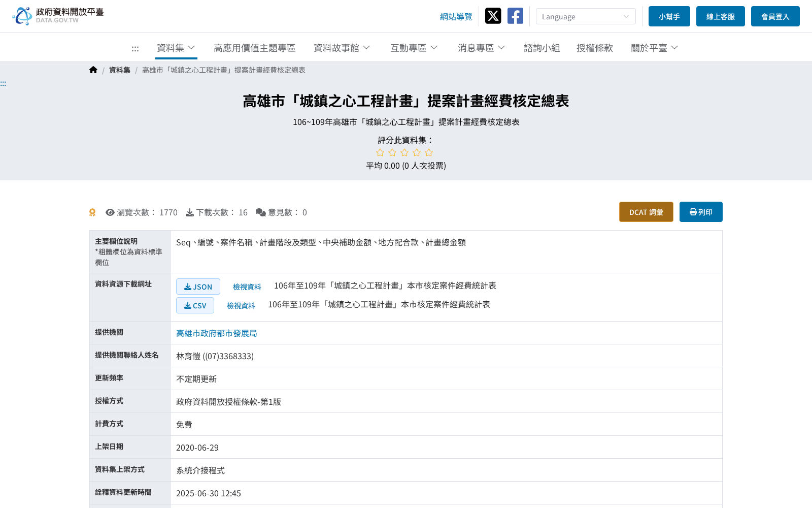Open the X (Twitter) social icon
812x508 pixels.
pyautogui.click(x=493, y=16)
